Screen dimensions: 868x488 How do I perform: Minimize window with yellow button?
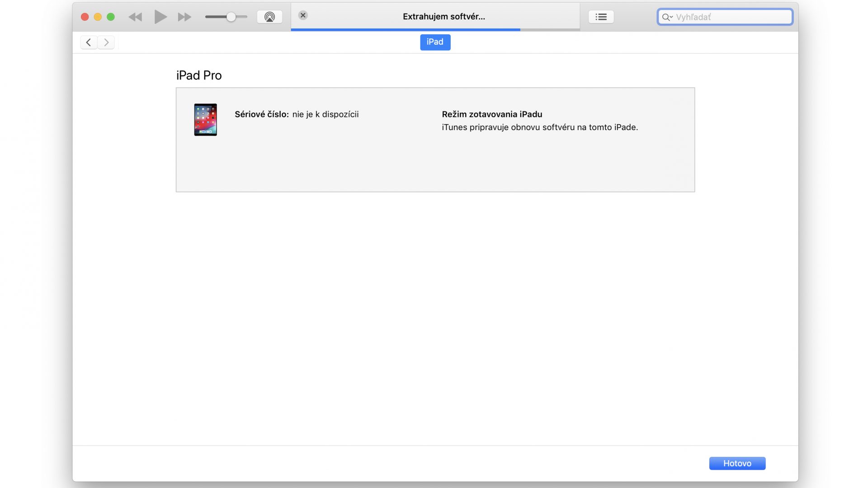click(98, 17)
